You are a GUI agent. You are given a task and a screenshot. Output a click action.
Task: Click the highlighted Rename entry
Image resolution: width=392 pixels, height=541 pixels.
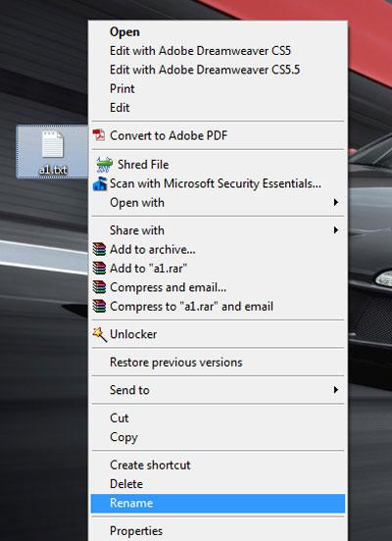(x=218, y=503)
